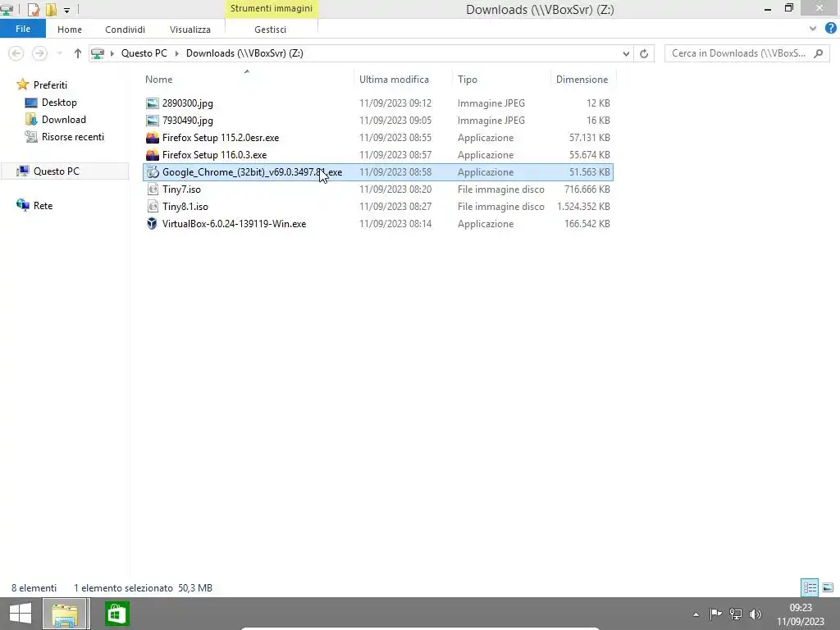Image resolution: width=840 pixels, height=630 pixels.
Task: Open the Condividi ribbon tab
Action: 125,30
